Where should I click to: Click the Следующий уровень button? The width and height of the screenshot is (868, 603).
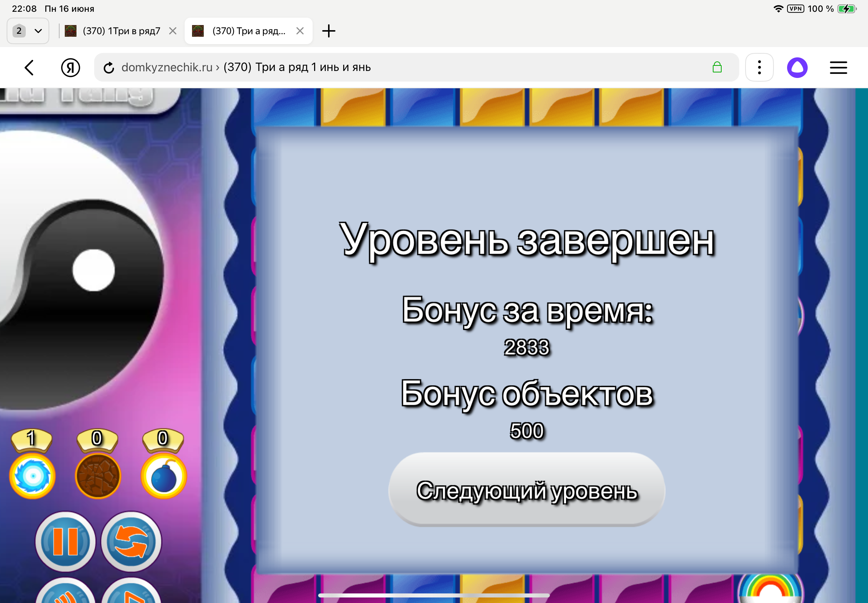[526, 490]
